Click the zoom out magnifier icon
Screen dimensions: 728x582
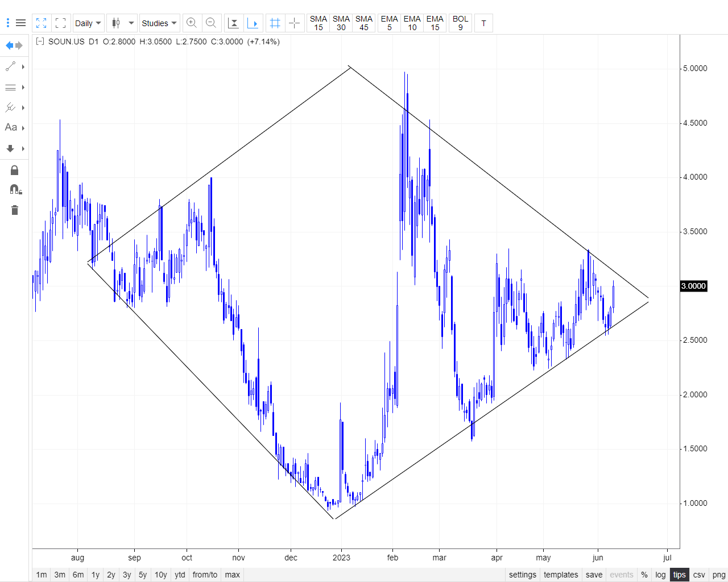(x=211, y=23)
